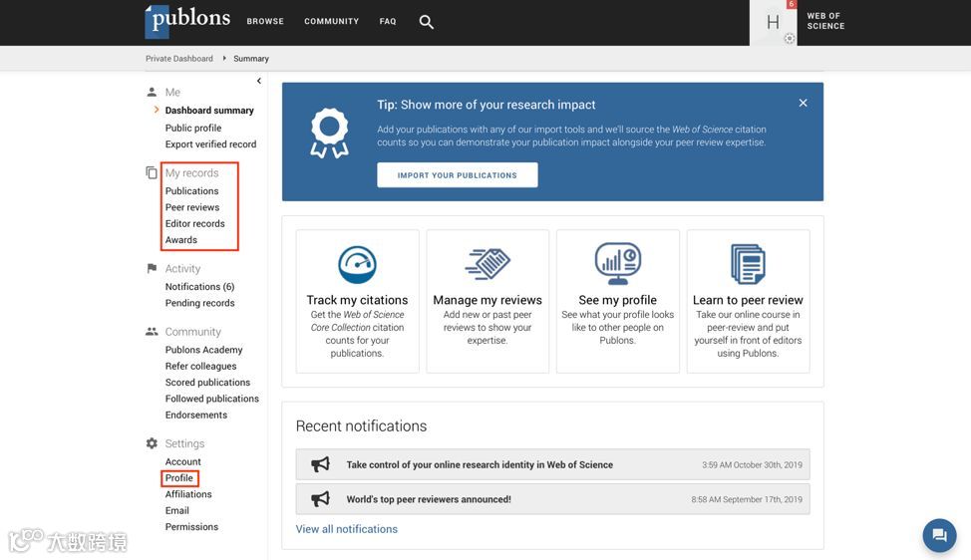Open the Community menu in top bar
971x560 pixels.
pos(331,21)
